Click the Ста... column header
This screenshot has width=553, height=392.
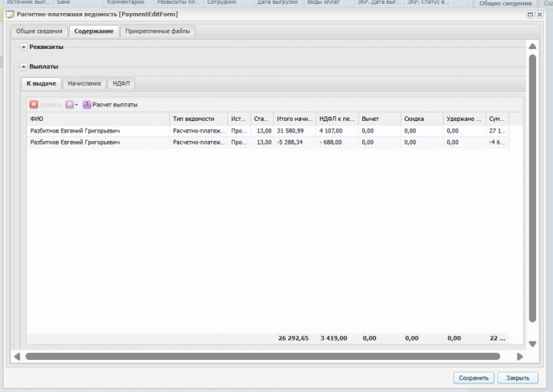(262, 119)
